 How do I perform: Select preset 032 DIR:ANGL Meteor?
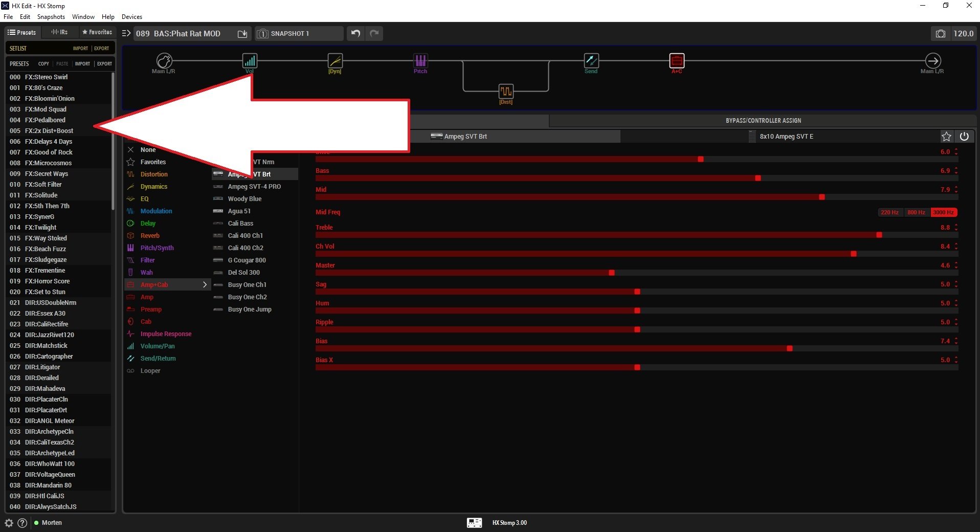tap(58, 421)
